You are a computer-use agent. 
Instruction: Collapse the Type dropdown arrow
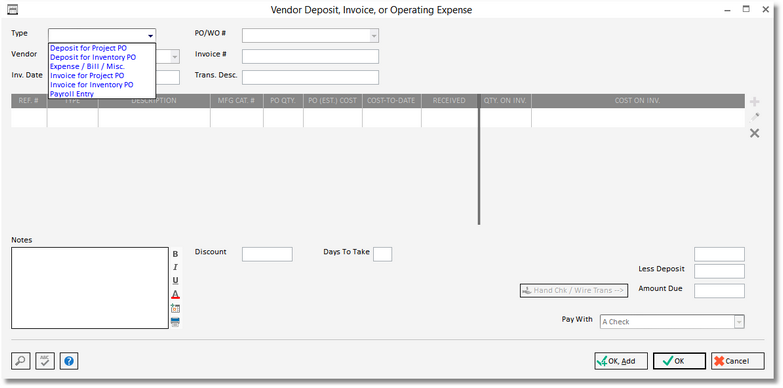tap(150, 35)
